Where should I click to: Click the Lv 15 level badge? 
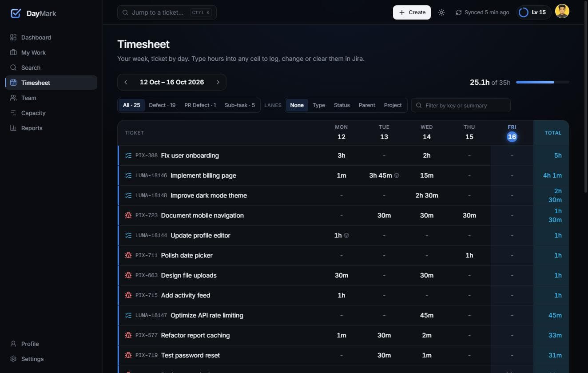point(534,12)
